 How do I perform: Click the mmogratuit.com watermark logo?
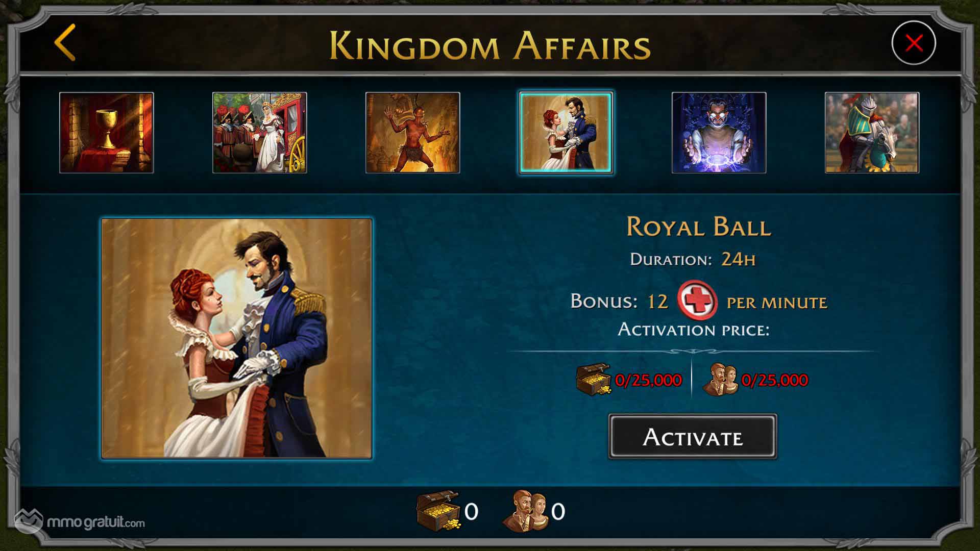pos(80,521)
